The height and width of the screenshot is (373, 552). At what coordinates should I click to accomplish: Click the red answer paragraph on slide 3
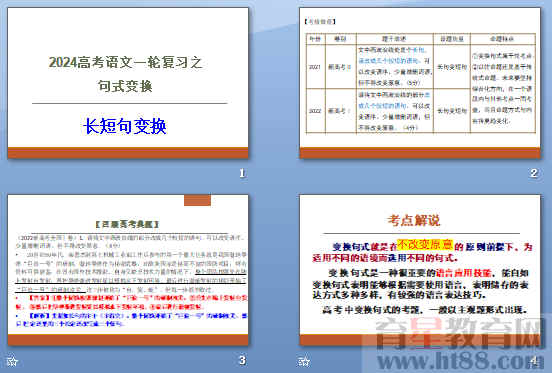[131, 302]
